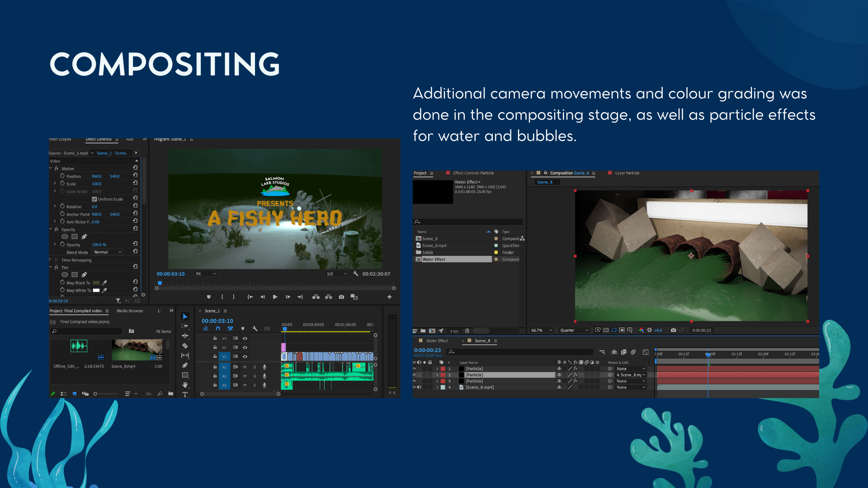Screen dimensions: 868x488
Task: Toggle V1 track output eye
Action: pos(245,357)
